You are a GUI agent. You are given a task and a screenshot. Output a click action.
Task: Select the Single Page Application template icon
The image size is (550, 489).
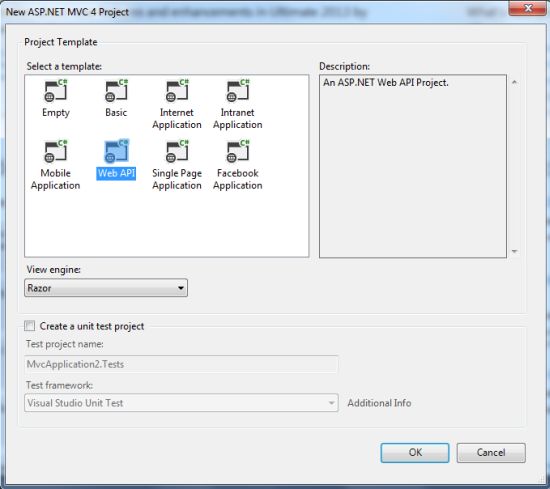(177, 152)
